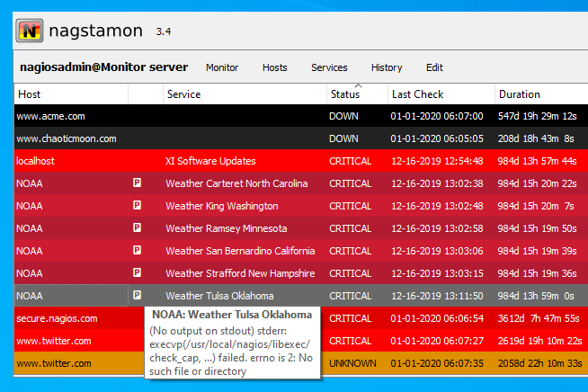Open the History menu
Viewport: 588px width, 392px height.
[387, 67]
